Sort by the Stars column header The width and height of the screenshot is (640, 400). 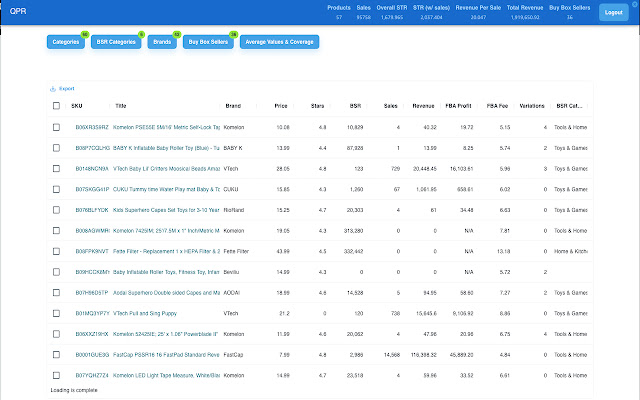(319, 105)
